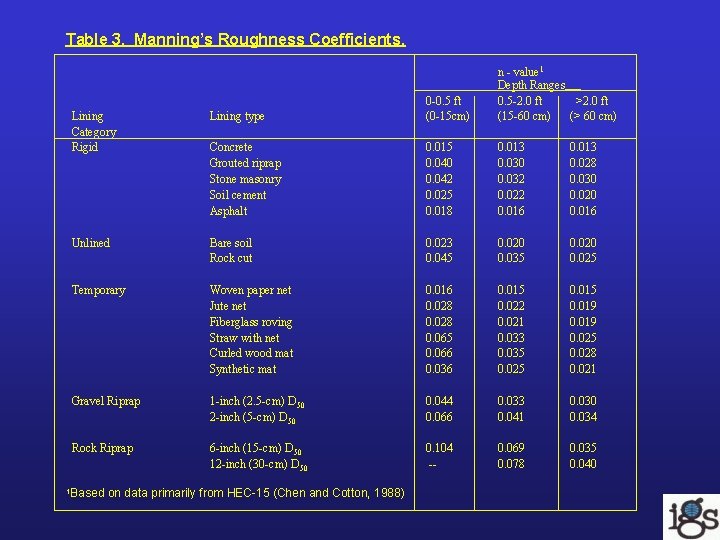Select the 0.016 value in Woven paper net row
This screenshot has height=540, width=720.
439,290
